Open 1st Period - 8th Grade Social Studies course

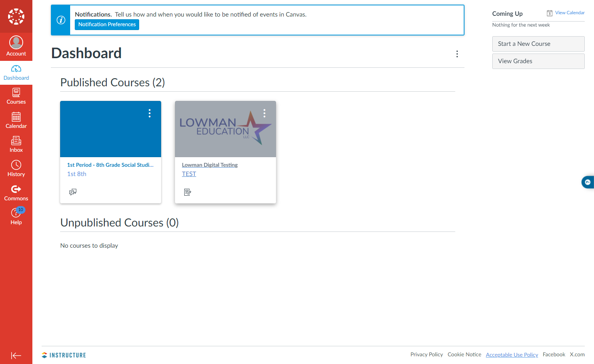pos(110,165)
